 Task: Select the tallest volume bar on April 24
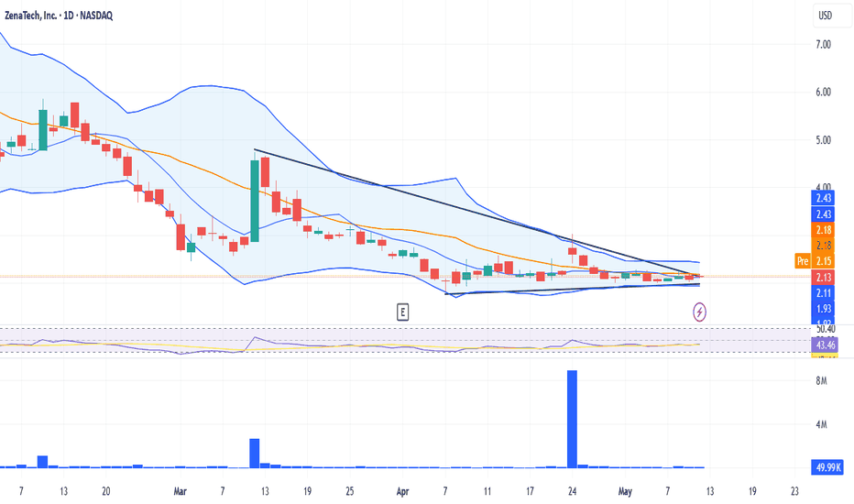572,419
